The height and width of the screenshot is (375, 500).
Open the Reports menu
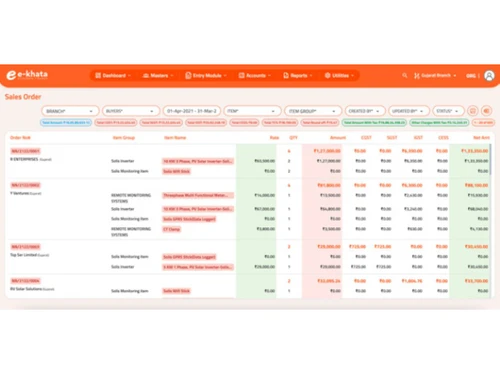pos(298,76)
